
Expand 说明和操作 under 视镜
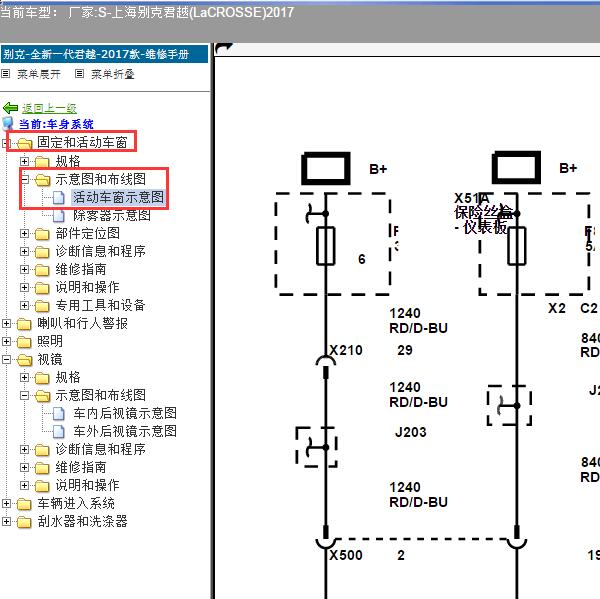24,485
